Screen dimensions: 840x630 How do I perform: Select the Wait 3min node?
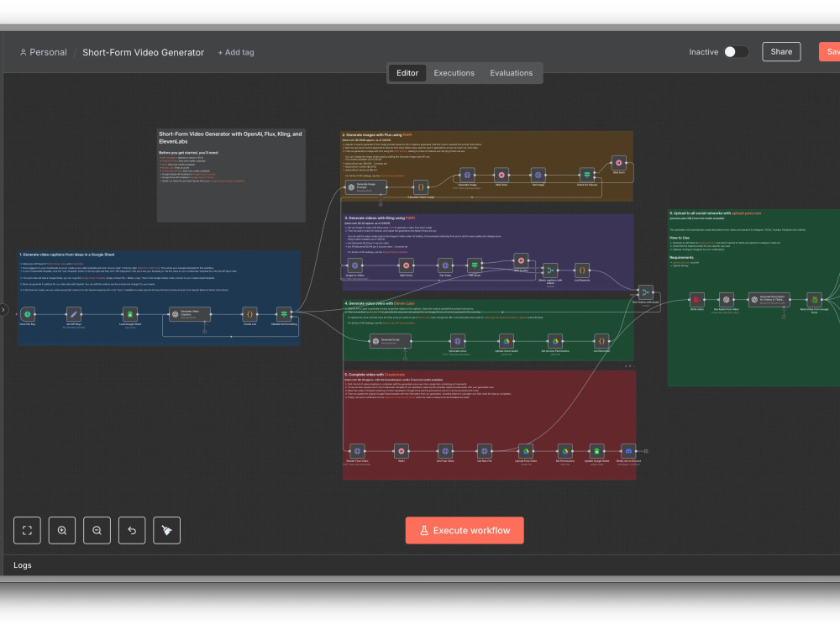[x=501, y=176]
